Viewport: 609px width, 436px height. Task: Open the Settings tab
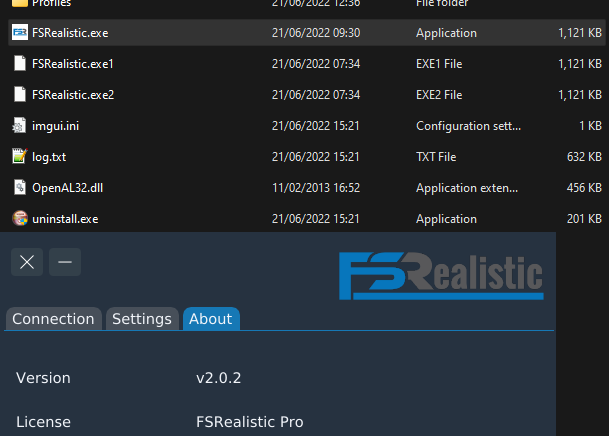click(x=142, y=319)
